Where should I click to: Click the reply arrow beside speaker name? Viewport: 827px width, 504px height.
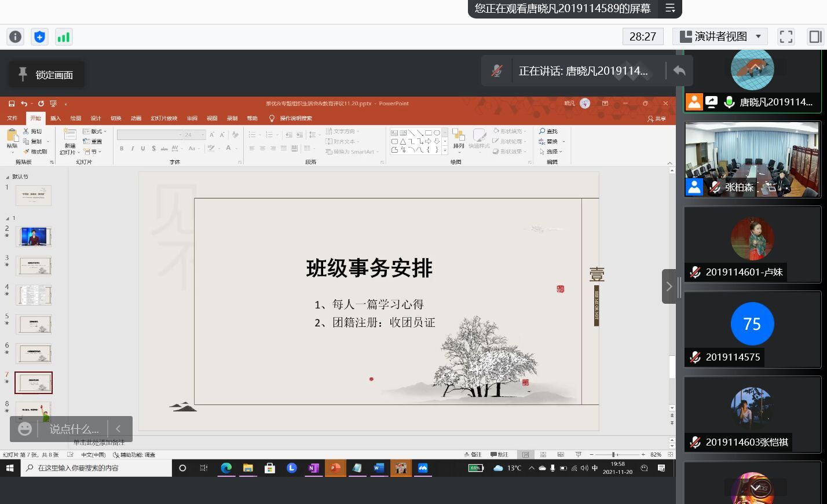coord(679,71)
